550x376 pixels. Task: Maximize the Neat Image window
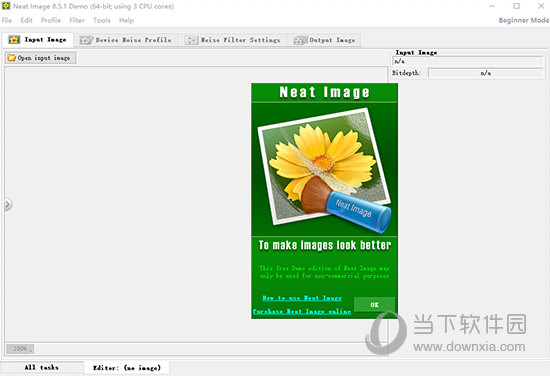[516, 6]
